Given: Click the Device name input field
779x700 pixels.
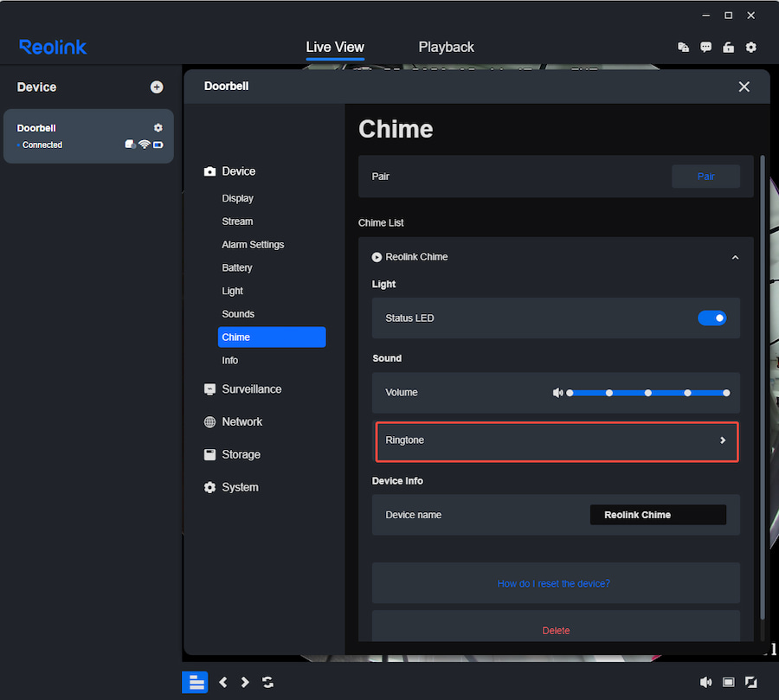Looking at the screenshot, I should tap(658, 515).
